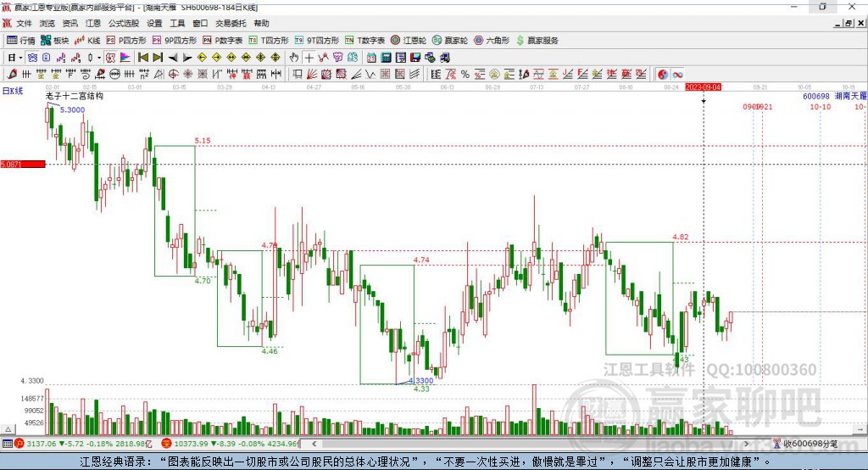Open the 9P四方形 tool
The image size is (868, 470).
pos(175,40)
